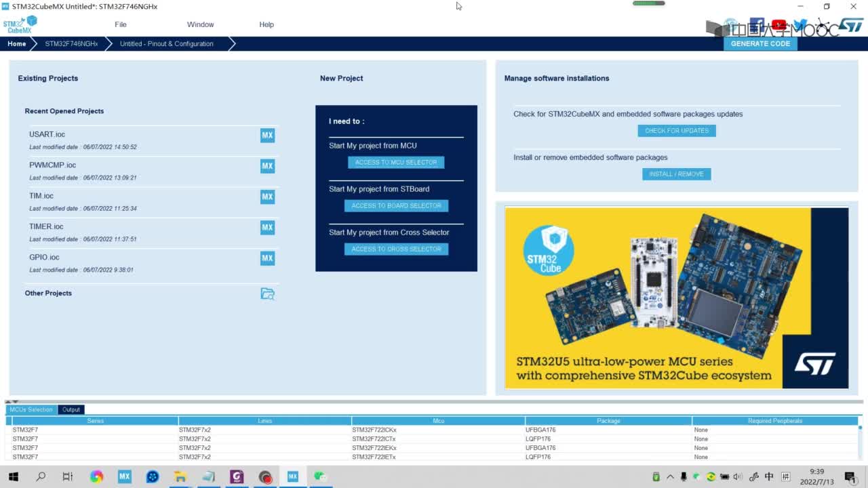
Task: Sort by the Package column header
Action: [608, 421]
